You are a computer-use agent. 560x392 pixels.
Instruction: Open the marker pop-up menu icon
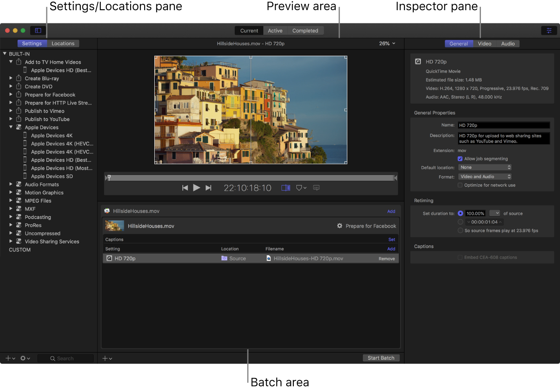click(x=301, y=188)
